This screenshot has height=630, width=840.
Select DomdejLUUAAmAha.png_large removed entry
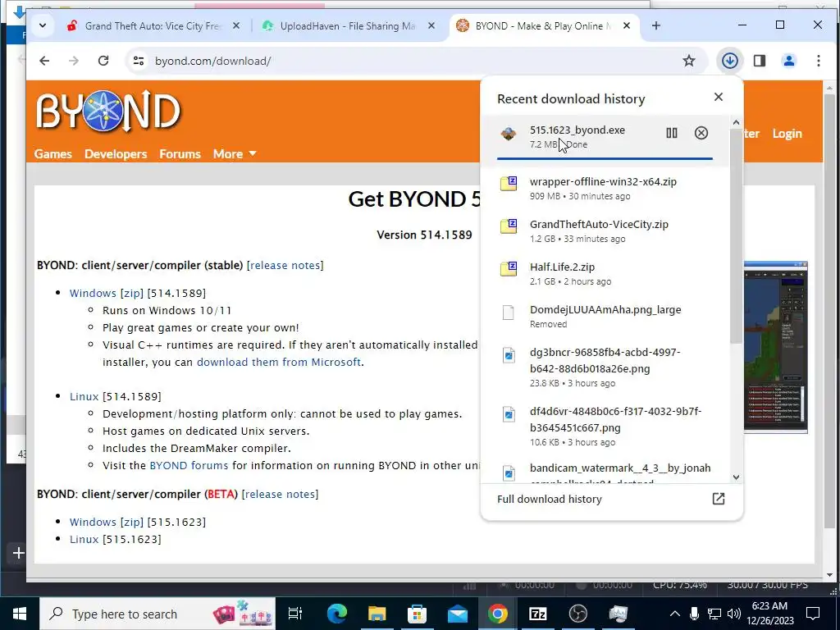(605, 317)
